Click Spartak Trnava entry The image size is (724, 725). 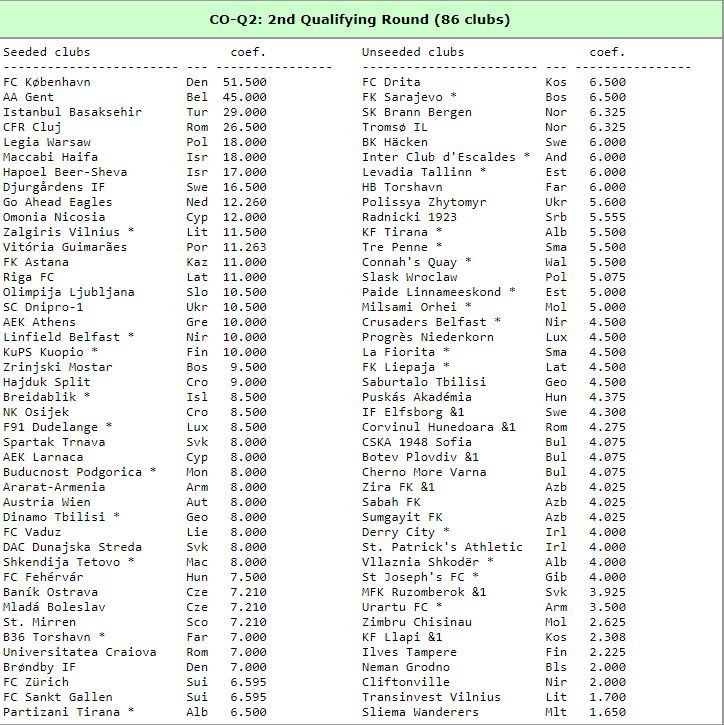[x=54, y=442]
